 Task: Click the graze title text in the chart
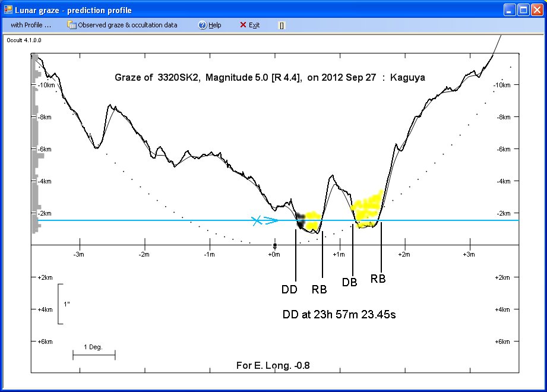coord(269,78)
